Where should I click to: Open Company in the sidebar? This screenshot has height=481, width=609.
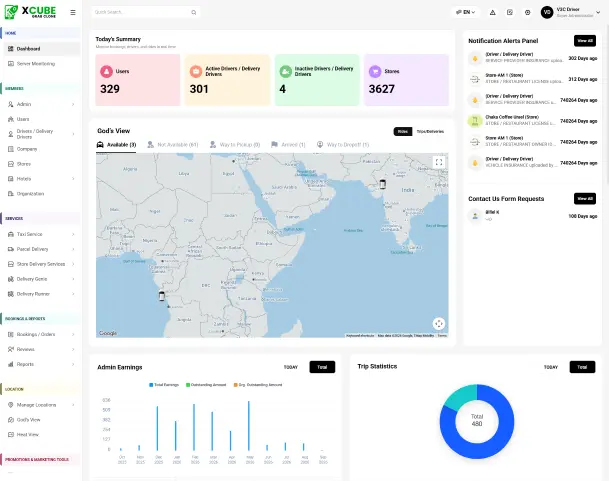pyautogui.click(x=42, y=149)
